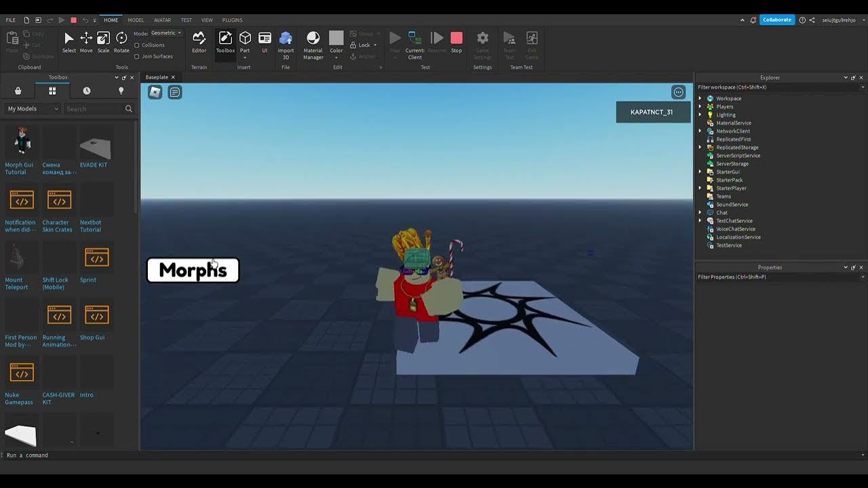The width and height of the screenshot is (868, 488).
Task: Click the help question mark icon
Action: tap(802, 20)
